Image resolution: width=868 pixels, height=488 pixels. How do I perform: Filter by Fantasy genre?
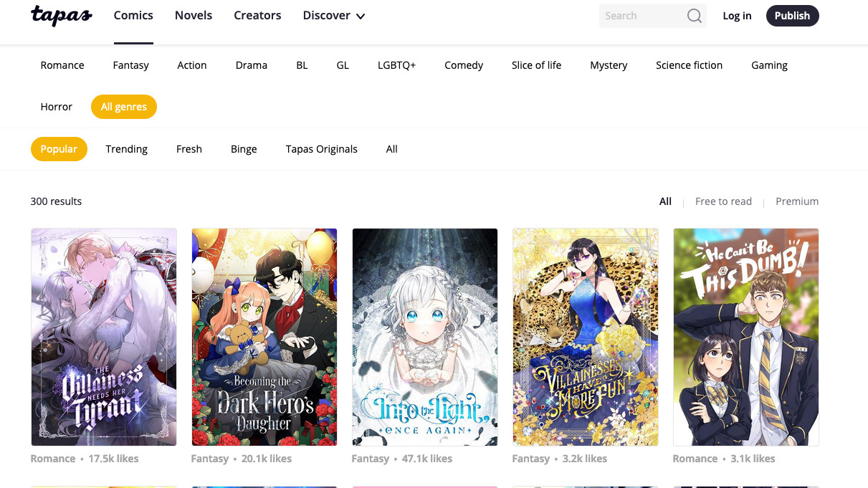pos(130,65)
